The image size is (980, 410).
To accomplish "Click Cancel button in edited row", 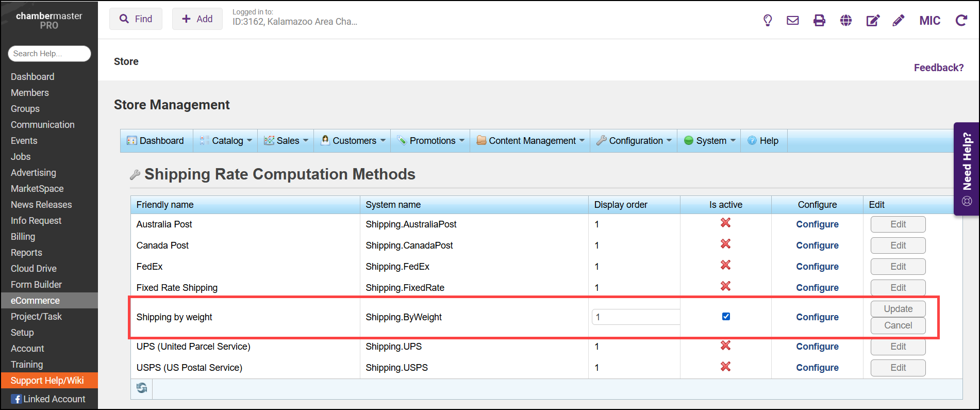I will pos(898,325).
